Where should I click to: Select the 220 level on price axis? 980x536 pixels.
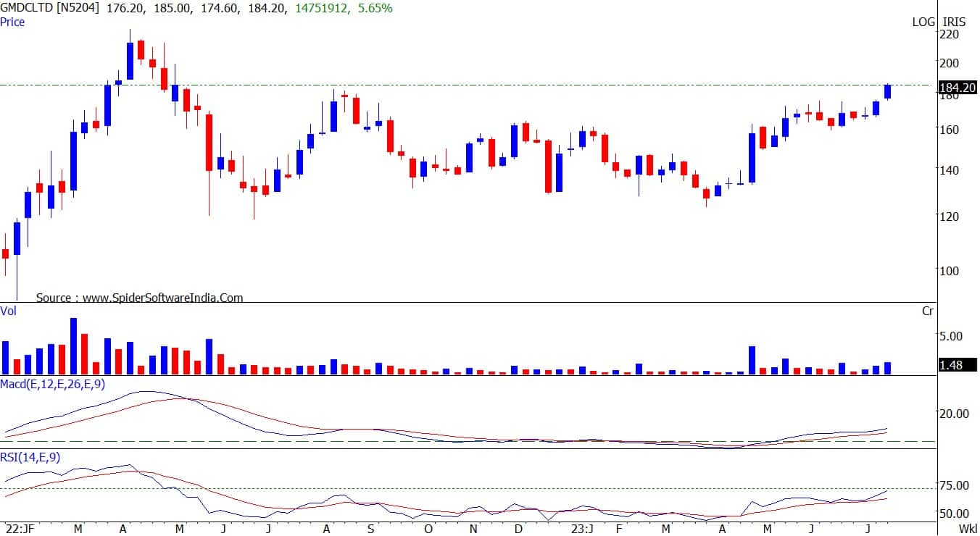(x=949, y=34)
